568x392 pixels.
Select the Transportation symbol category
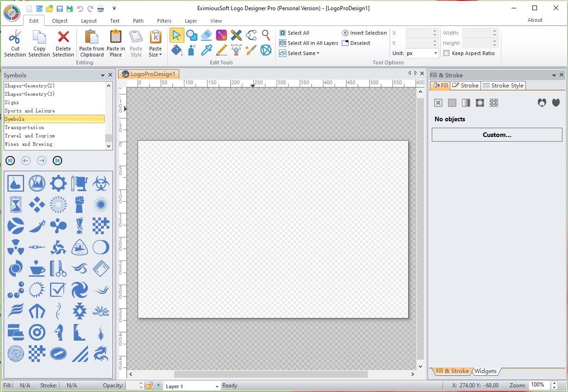54,127
